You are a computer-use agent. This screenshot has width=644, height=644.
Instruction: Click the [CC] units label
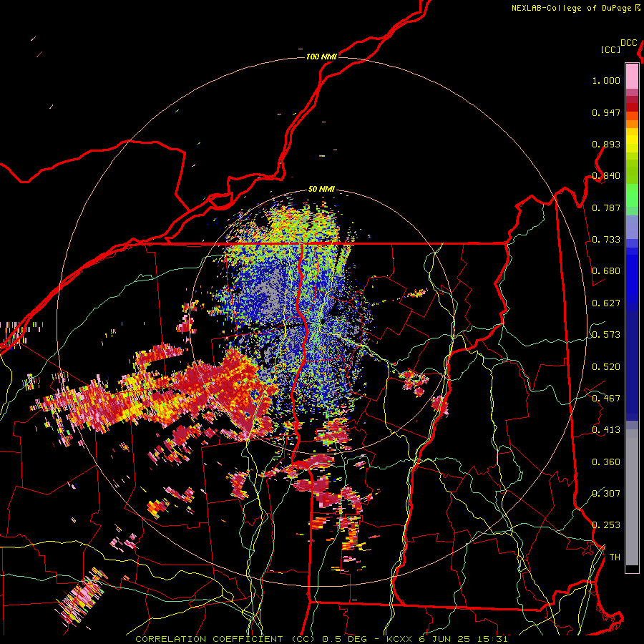(x=611, y=49)
